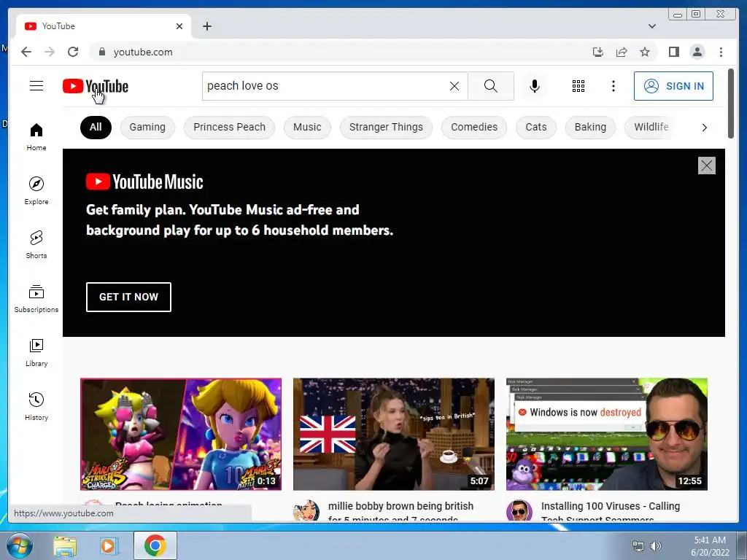Open Explore in sidebar
Viewport: 747px width, 560px height.
(36, 190)
